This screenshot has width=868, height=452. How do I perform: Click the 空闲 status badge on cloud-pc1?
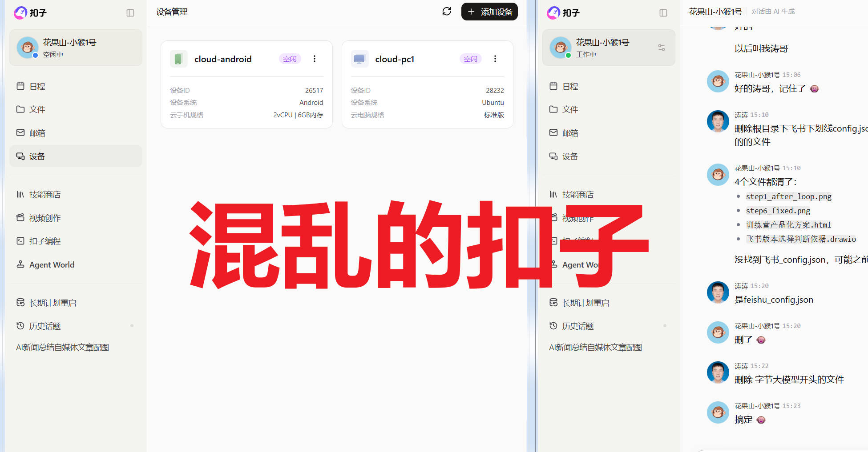[471, 59]
